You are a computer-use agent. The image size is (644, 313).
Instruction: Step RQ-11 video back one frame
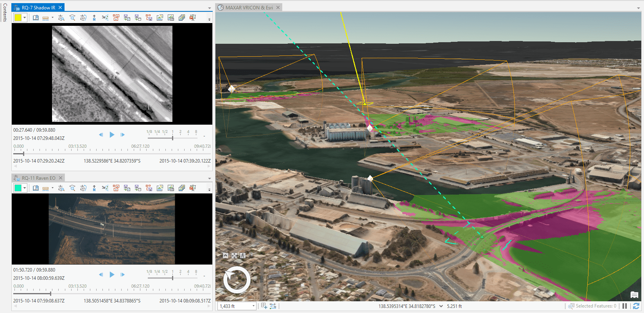(x=101, y=274)
